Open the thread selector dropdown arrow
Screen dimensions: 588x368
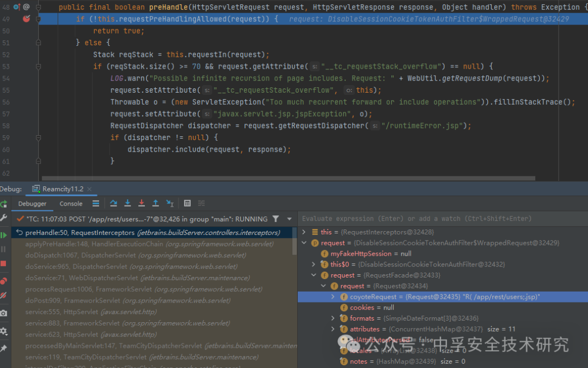(289, 219)
